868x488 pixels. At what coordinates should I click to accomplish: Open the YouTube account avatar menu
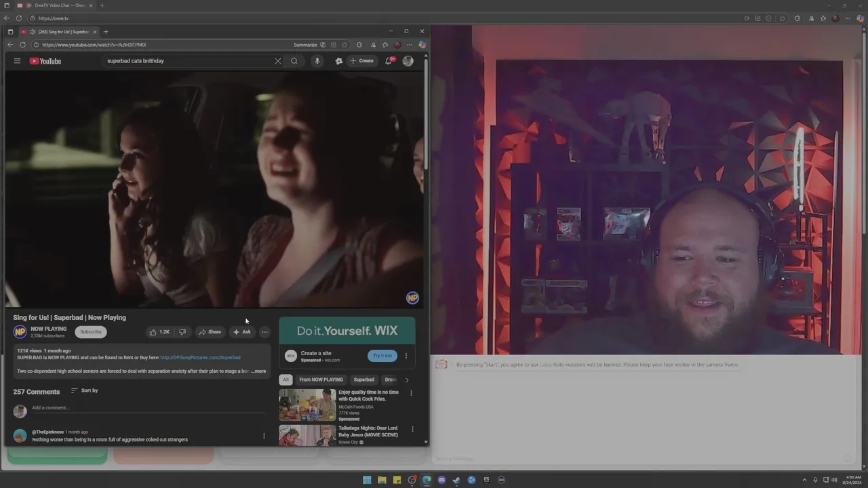408,61
